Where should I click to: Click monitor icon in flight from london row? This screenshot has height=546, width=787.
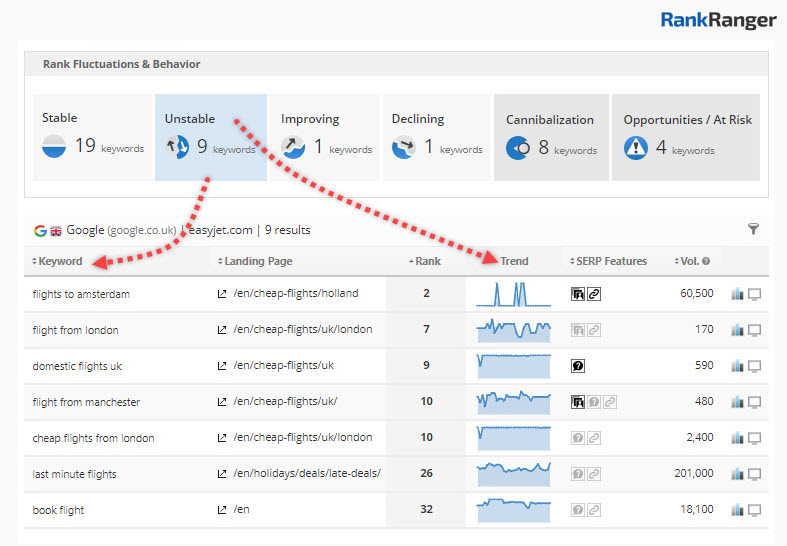point(755,330)
